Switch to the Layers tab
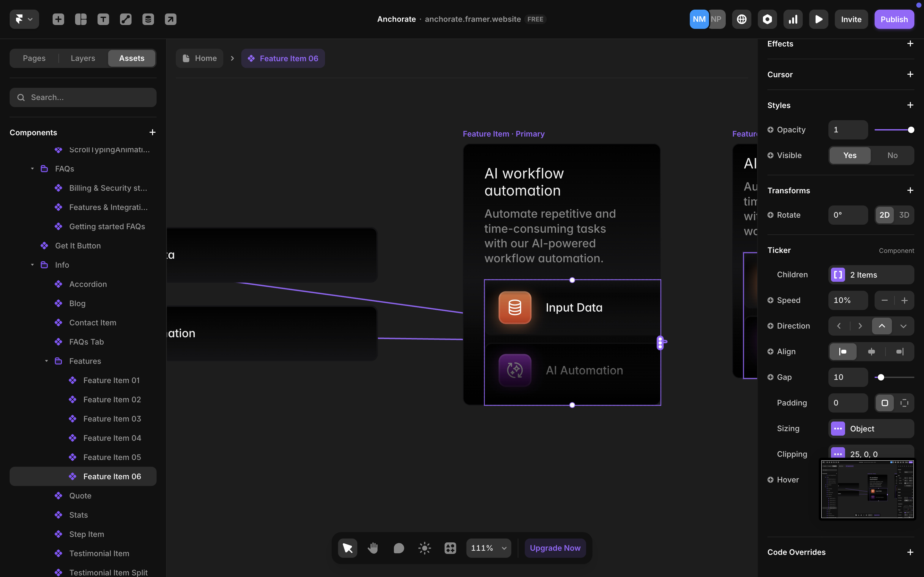 click(x=82, y=58)
